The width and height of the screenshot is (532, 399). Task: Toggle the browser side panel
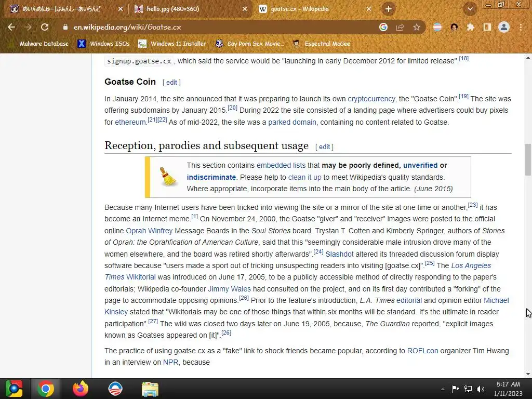coord(487,27)
